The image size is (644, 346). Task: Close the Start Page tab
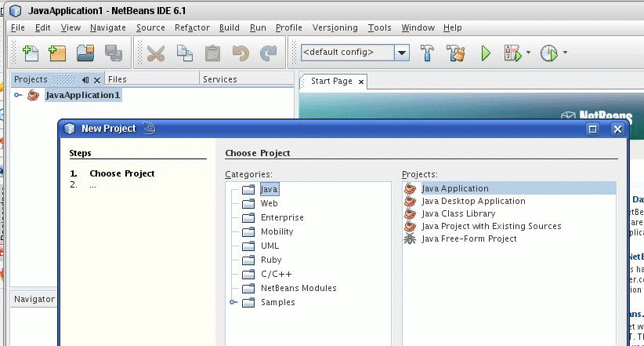(x=361, y=82)
